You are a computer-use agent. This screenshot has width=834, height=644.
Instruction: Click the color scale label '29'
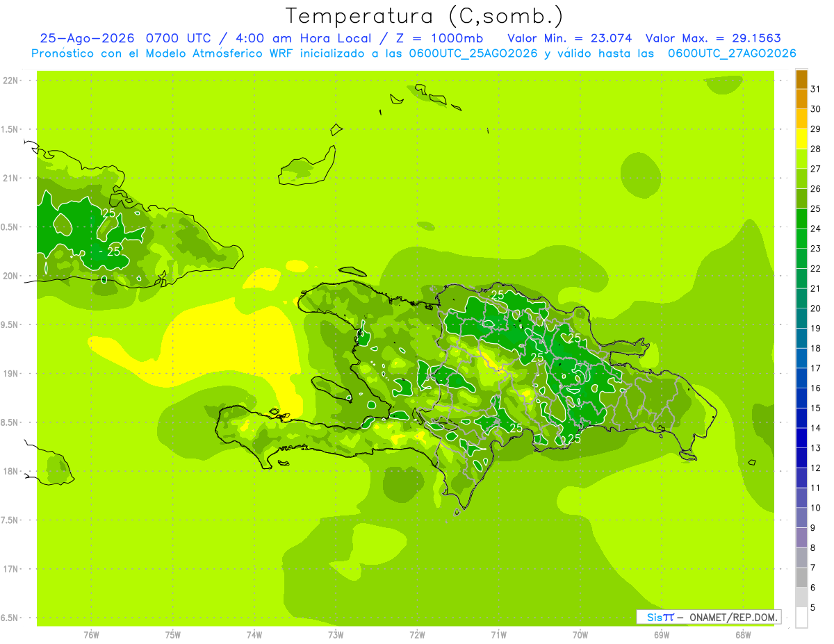coord(815,129)
